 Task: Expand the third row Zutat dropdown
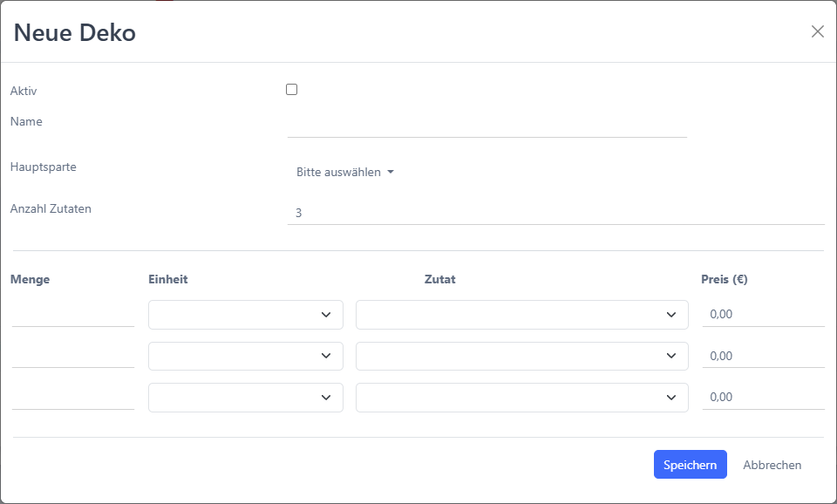coord(522,398)
